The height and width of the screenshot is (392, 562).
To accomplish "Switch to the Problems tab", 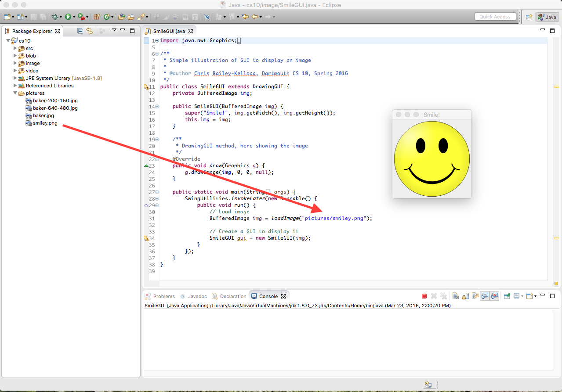I will pos(163,296).
